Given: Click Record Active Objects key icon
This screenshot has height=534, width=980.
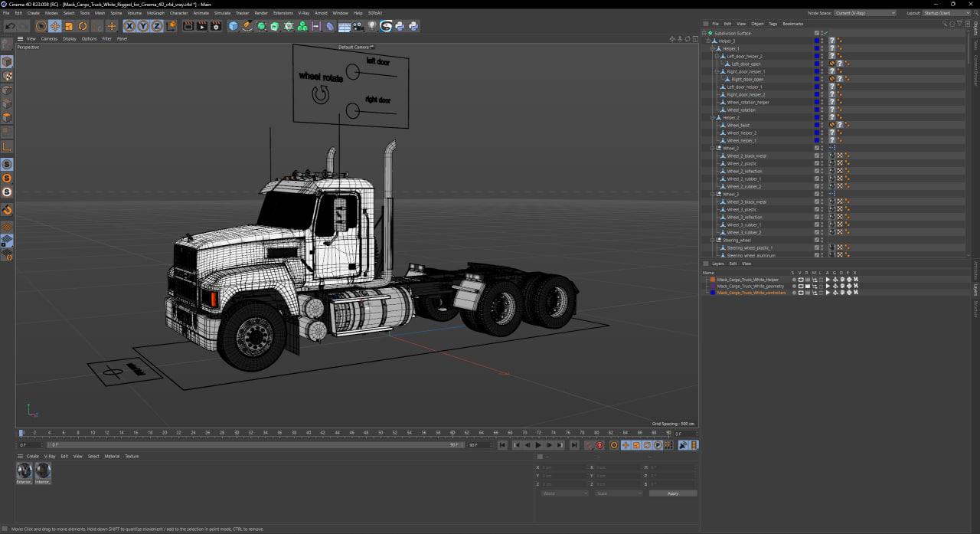Looking at the screenshot, I should 589,445.
